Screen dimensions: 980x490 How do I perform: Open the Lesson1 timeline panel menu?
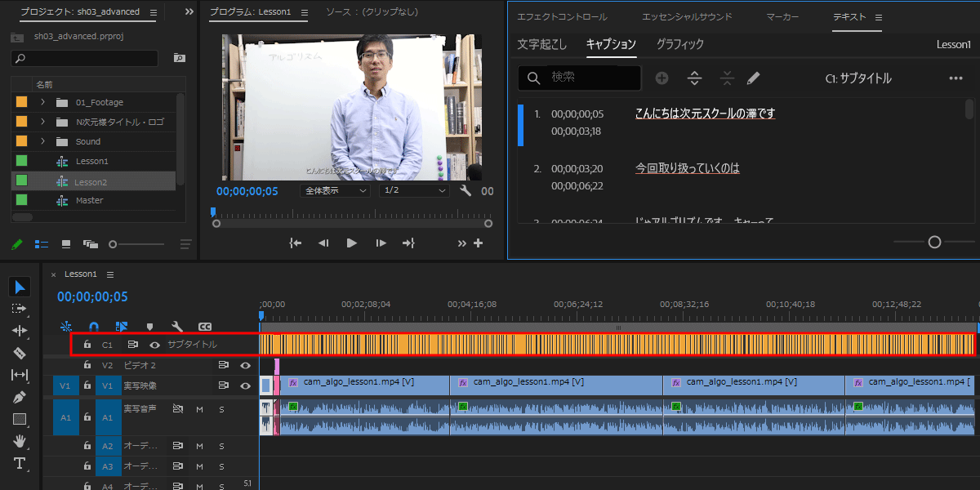tap(110, 274)
